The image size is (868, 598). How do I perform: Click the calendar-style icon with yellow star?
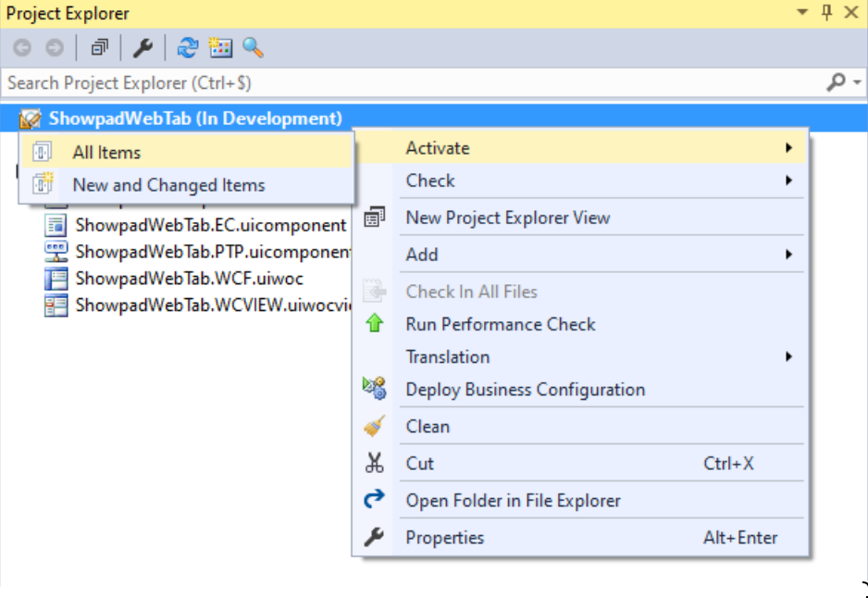click(x=220, y=48)
